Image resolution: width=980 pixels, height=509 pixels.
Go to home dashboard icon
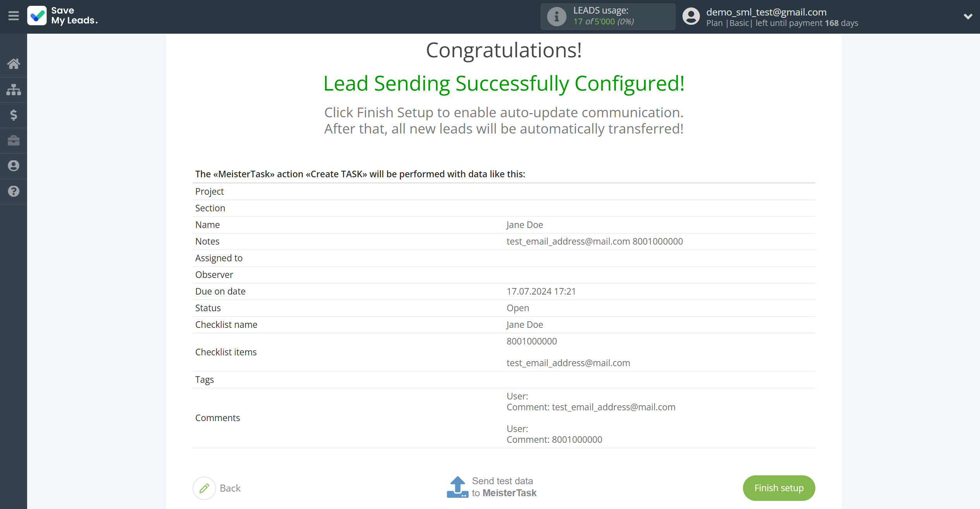(14, 64)
